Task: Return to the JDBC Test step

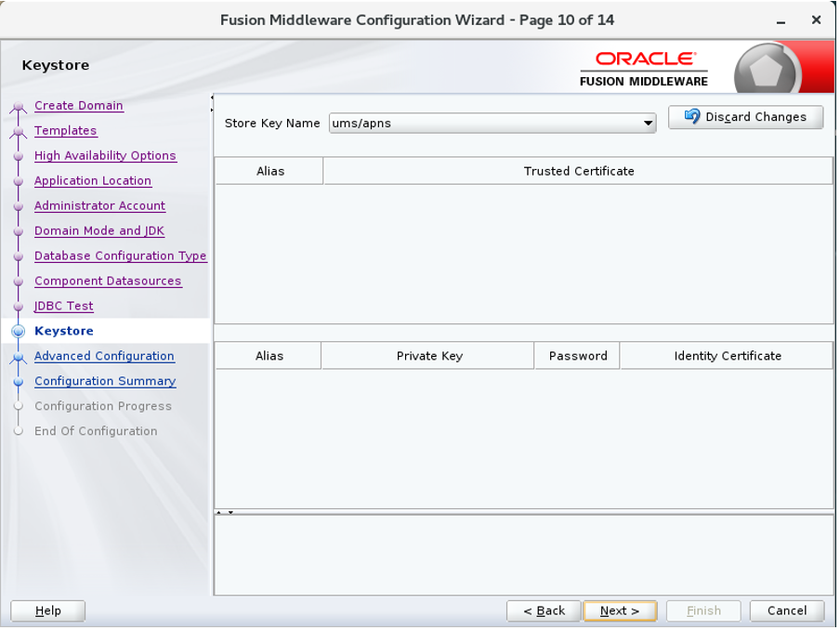Action: 64,306
